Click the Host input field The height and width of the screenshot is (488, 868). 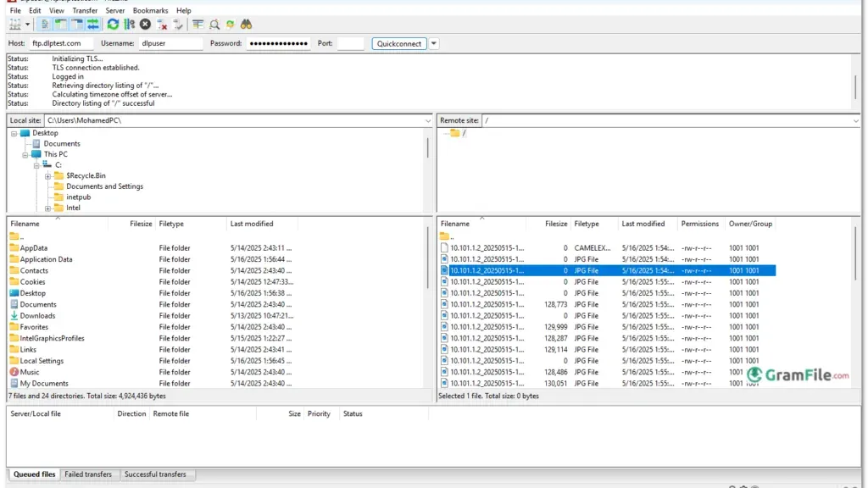[x=61, y=43]
